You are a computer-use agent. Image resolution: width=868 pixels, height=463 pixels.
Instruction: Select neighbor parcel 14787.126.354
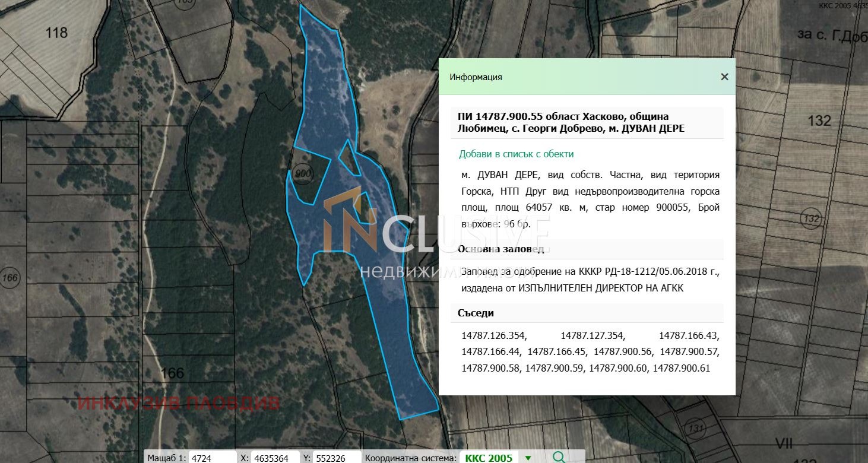click(493, 335)
